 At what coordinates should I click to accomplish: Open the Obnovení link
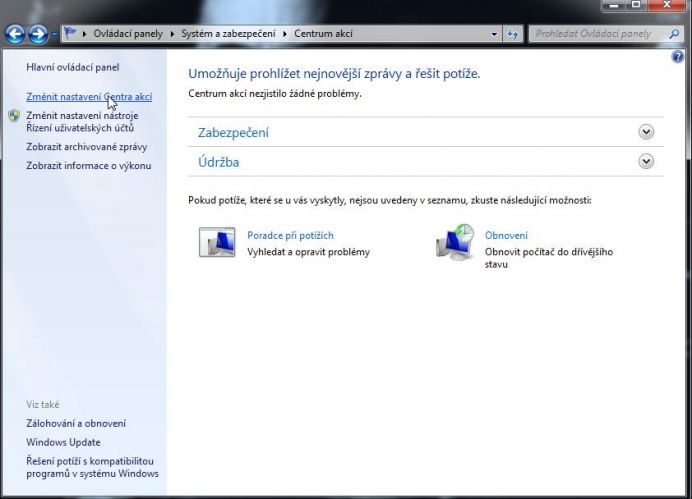tap(506, 236)
